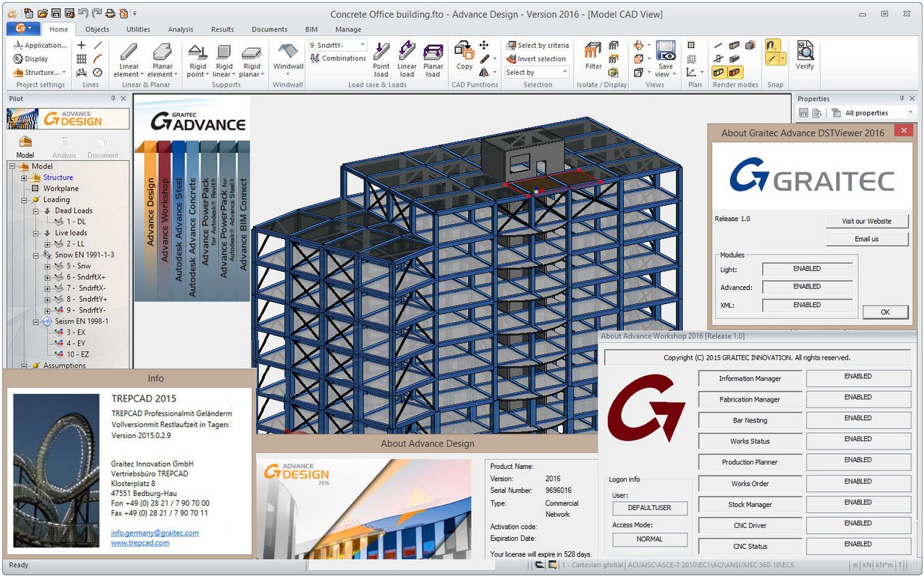The image size is (924, 576).
Task: Open the Documents ribbon tab
Action: point(270,29)
